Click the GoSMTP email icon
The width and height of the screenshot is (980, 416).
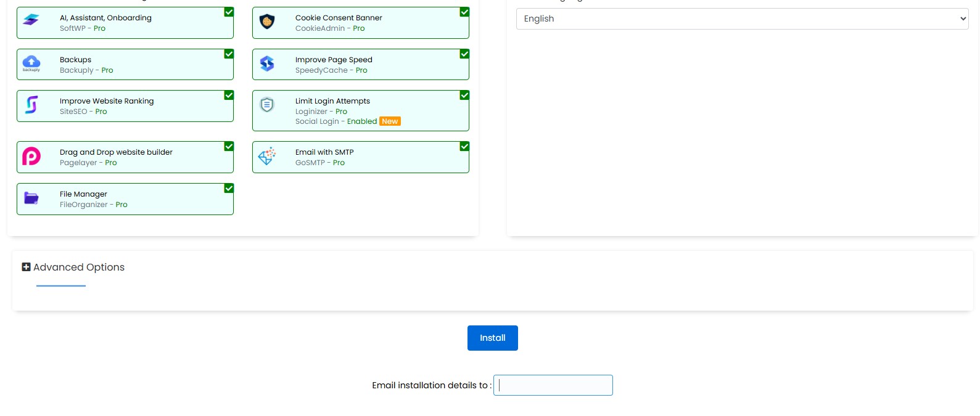click(267, 157)
